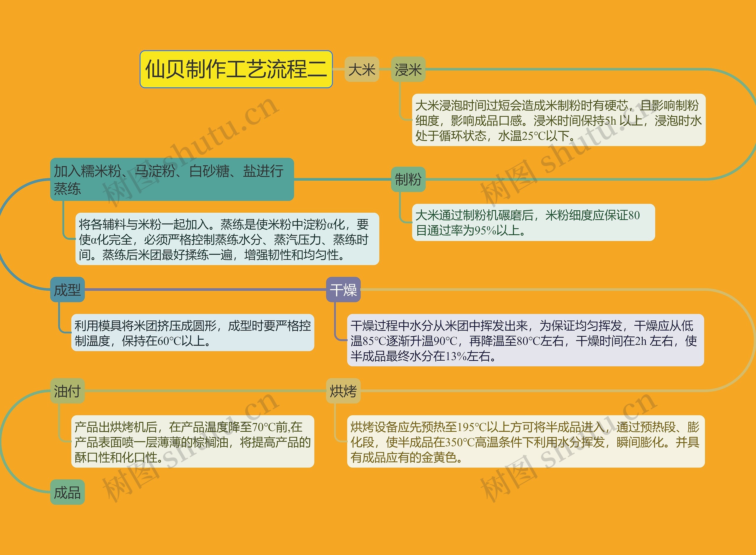Select the final 成品 node

click(67, 492)
